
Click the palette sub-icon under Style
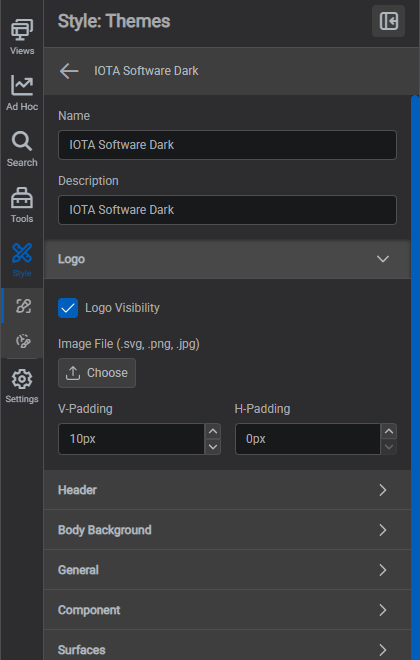[x=23, y=341]
